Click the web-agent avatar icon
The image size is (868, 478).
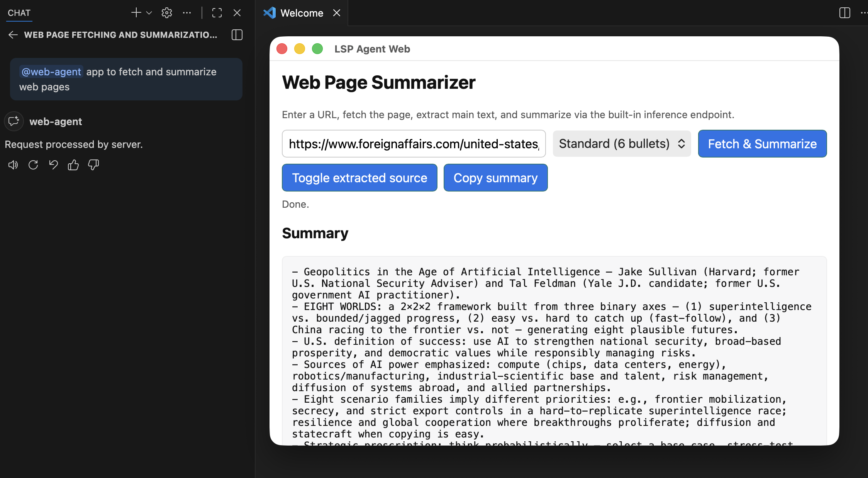coord(14,121)
